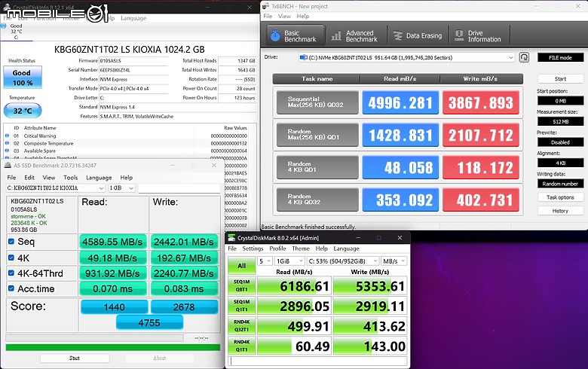
Task: Click the Alignment 4 KB field
Action: (560, 163)
